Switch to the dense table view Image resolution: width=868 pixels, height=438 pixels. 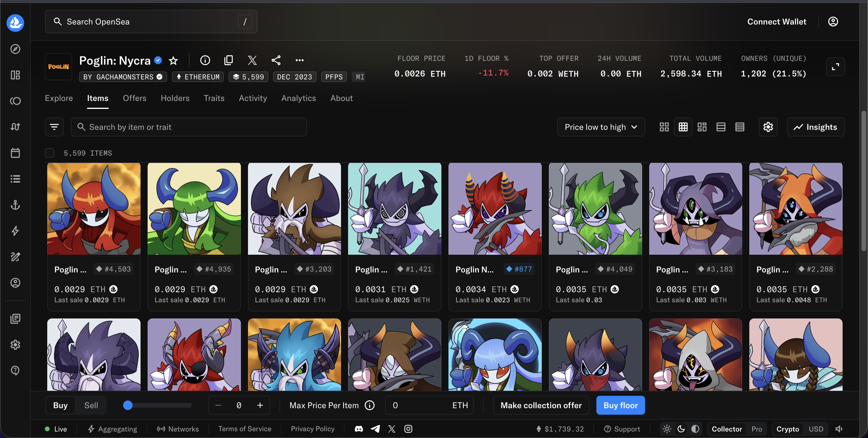click(x=740, y=127)
